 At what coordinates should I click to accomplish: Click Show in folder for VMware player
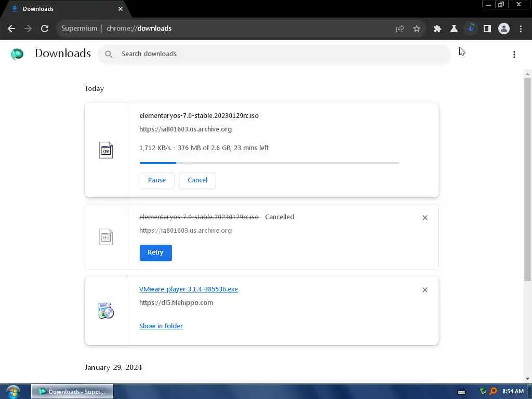pos(161,326)
